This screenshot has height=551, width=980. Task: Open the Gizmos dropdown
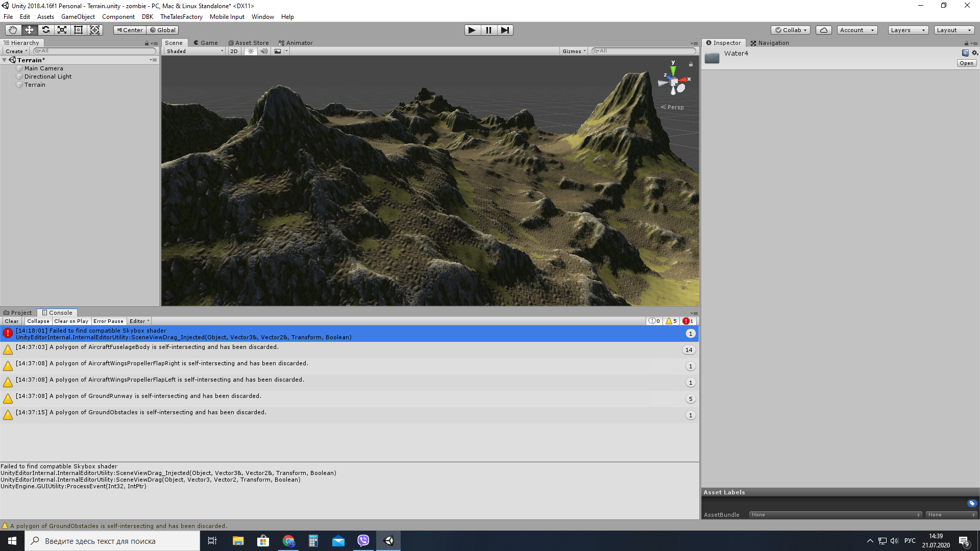point(574,51)
